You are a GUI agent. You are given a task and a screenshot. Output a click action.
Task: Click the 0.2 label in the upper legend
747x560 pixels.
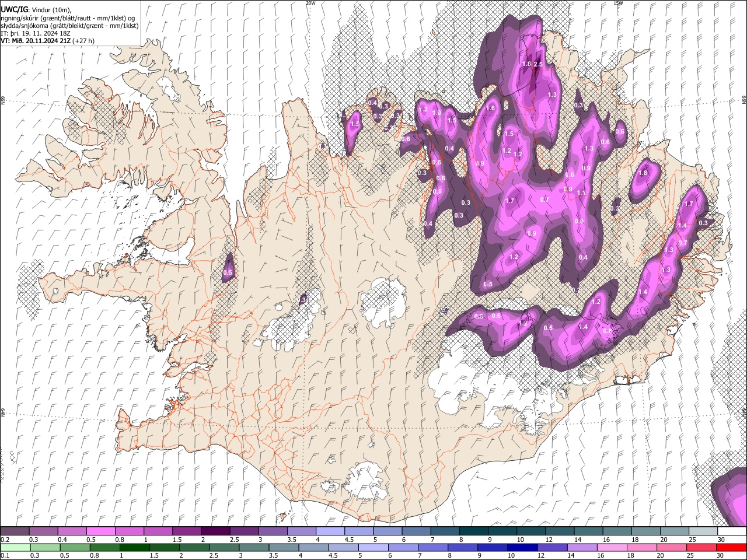pyautogui.click(x=5, y=540)
